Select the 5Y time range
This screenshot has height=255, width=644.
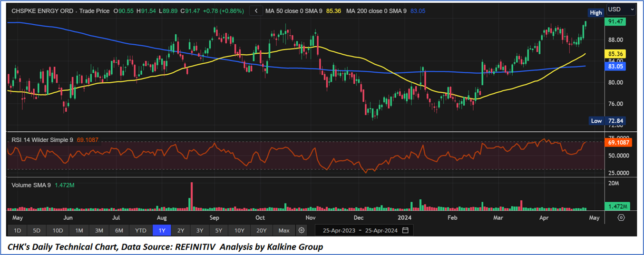tap(218, 230)
